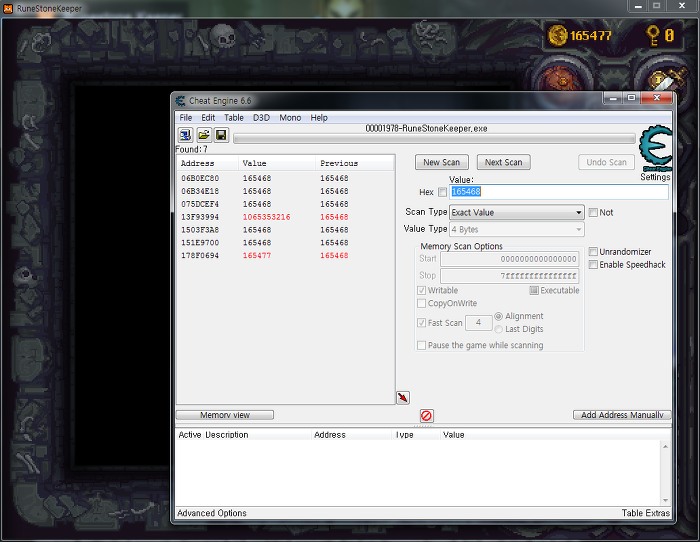Click the Cheat Engine logo settings icon
This screenshot has height=542, width=700.
pos(655,149)
